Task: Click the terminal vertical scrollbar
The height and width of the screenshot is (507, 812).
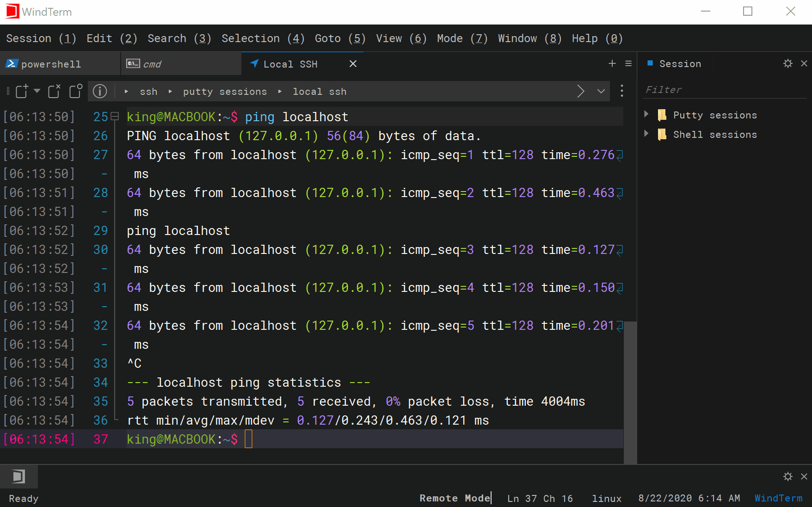Action: 630,392
